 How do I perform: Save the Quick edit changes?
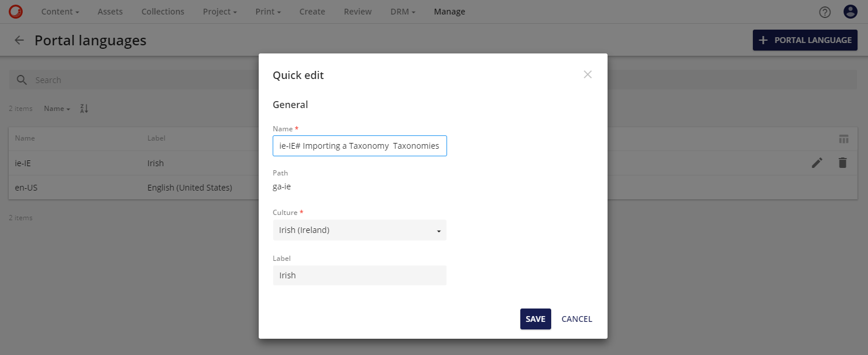click(x=535, y=318)
